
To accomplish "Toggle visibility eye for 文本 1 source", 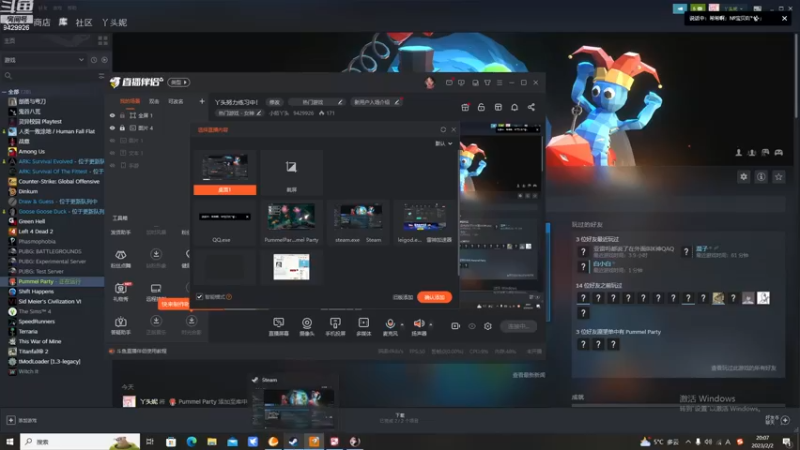I will [x=112, y=153].
